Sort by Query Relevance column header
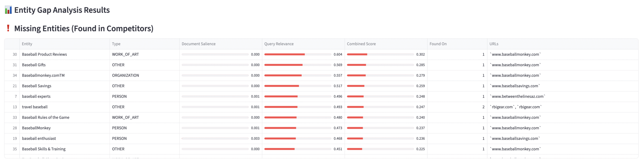 [x=279, y=44]
